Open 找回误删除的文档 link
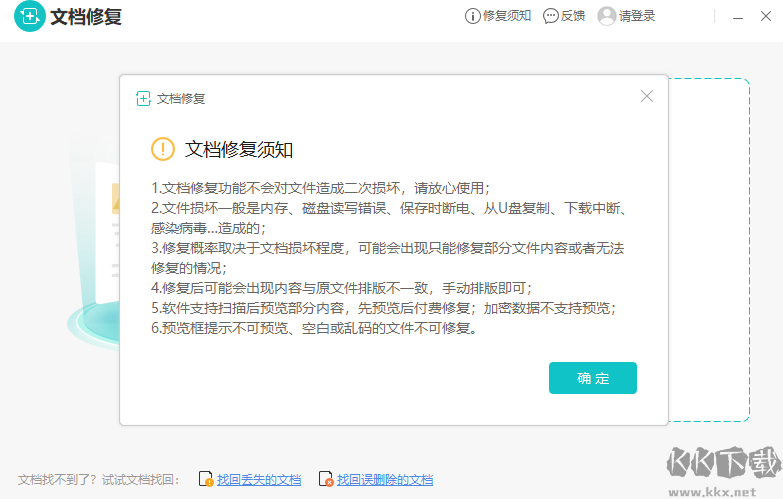Viewport: 783px width, 499px height. 385,480
